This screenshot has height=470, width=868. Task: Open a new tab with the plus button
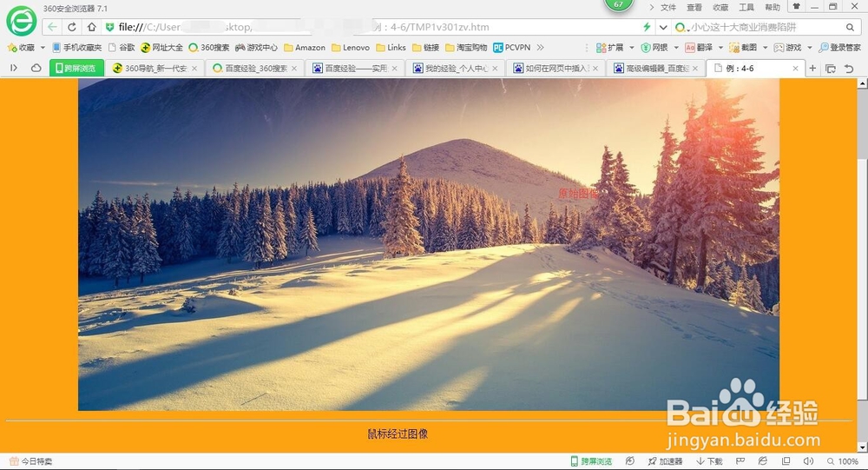(x=812, y=68)
